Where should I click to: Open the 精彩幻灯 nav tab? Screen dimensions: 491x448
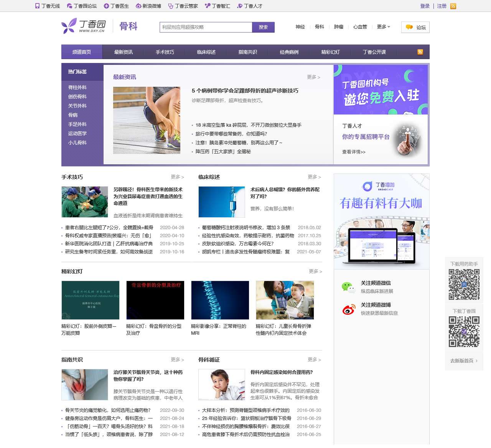coord(331,52)
